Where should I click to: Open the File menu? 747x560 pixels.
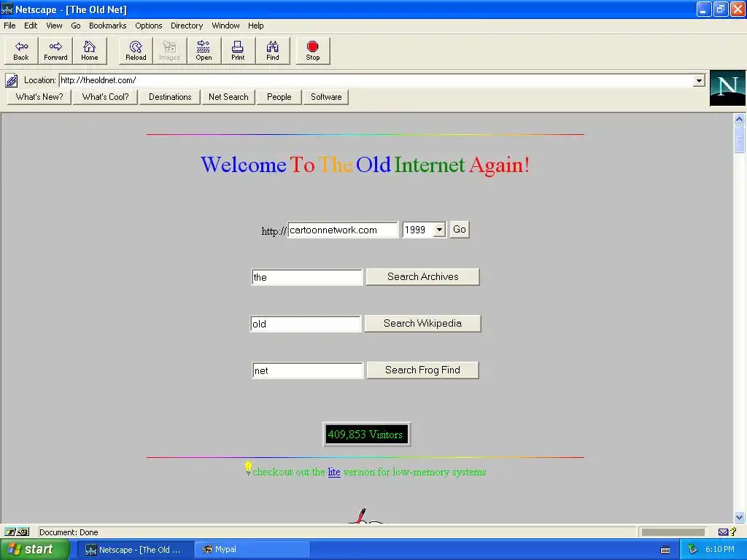pyautogui.click(x=9, y=26)
